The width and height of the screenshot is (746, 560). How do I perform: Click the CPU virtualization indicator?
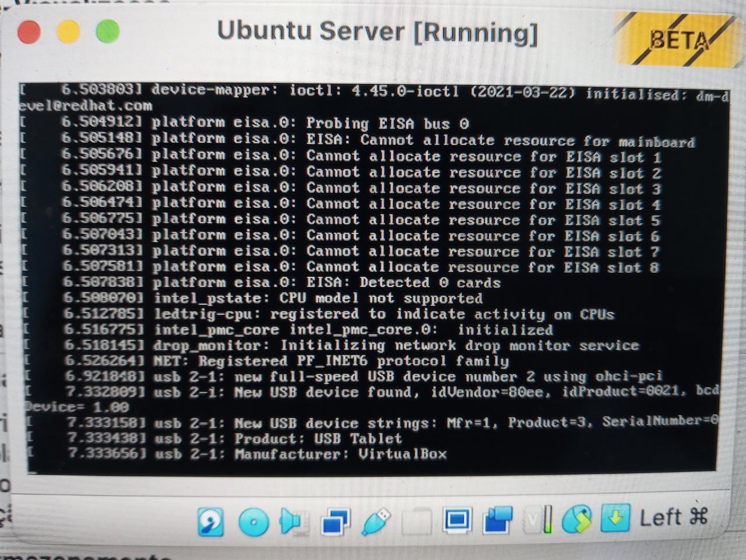click(538, 519)
